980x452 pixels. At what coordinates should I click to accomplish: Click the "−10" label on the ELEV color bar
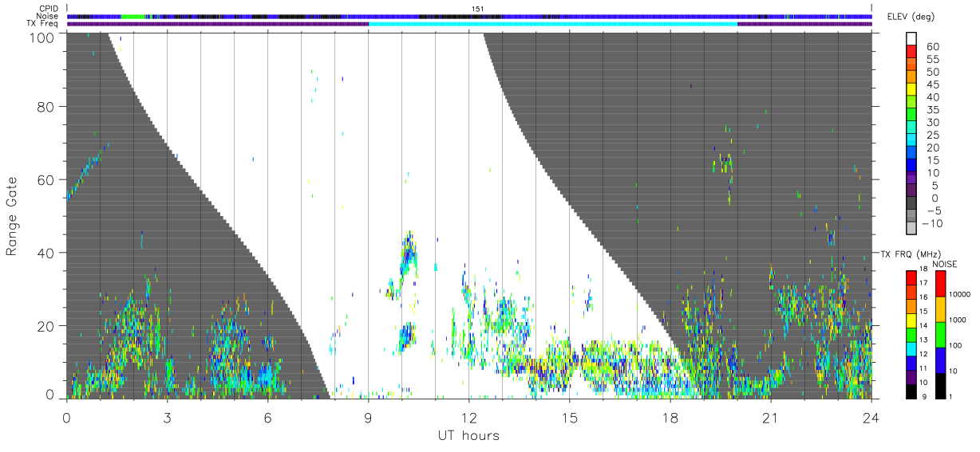coord(931,224)
